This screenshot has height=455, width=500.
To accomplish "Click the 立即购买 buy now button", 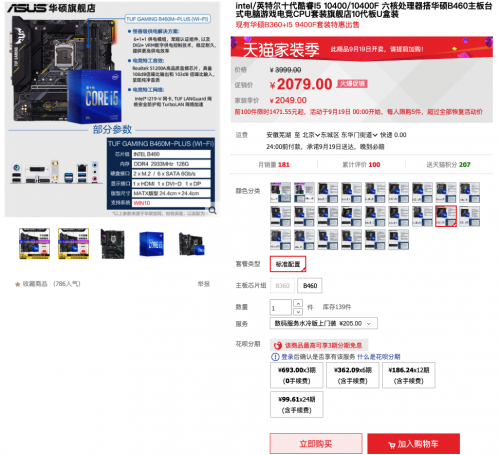I will (316, 444).
